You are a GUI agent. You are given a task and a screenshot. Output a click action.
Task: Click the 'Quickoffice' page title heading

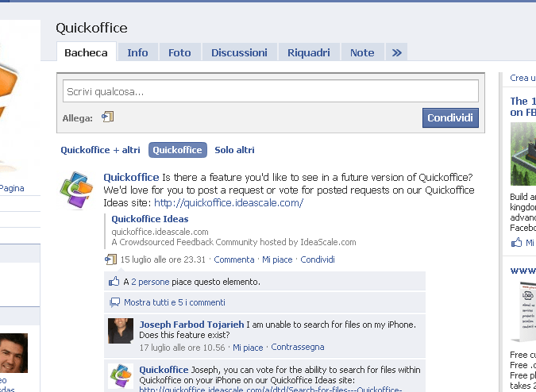point(91,28)
